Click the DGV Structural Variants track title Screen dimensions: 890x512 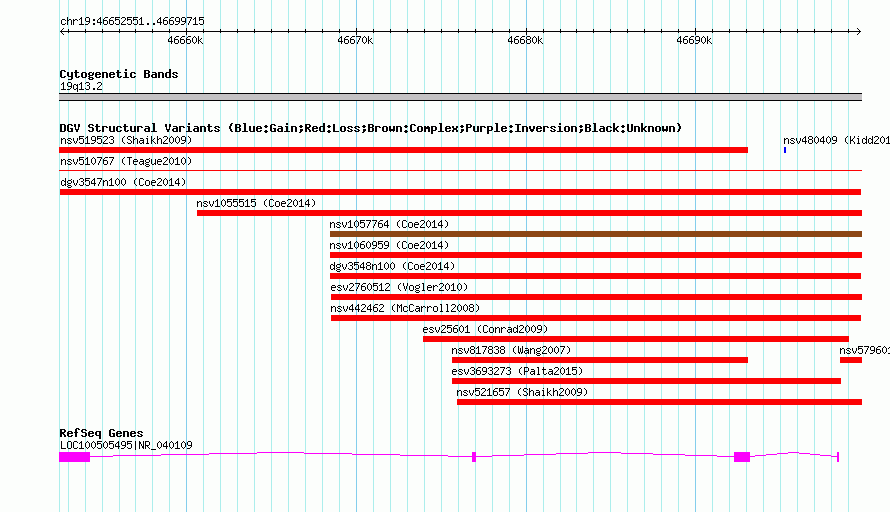pyautogui.click(x=371, y=128)
